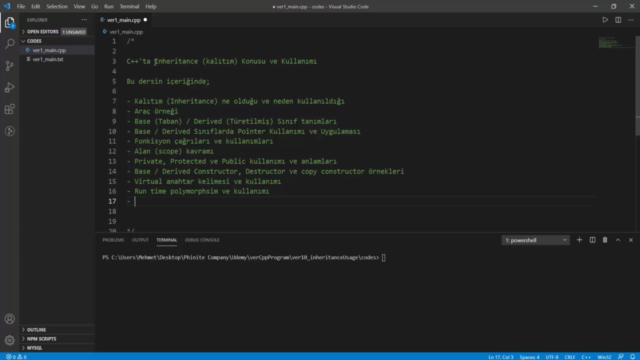Image resolution: width=640 pixels, height=360 pixels.
Task: Open the Terminal menu
Action: (129, 7)
